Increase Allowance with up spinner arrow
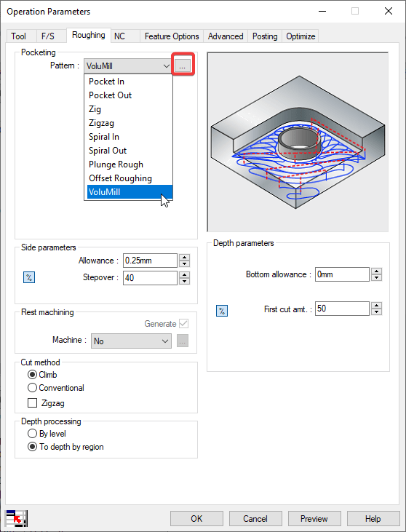 click(x=184, y=258)
